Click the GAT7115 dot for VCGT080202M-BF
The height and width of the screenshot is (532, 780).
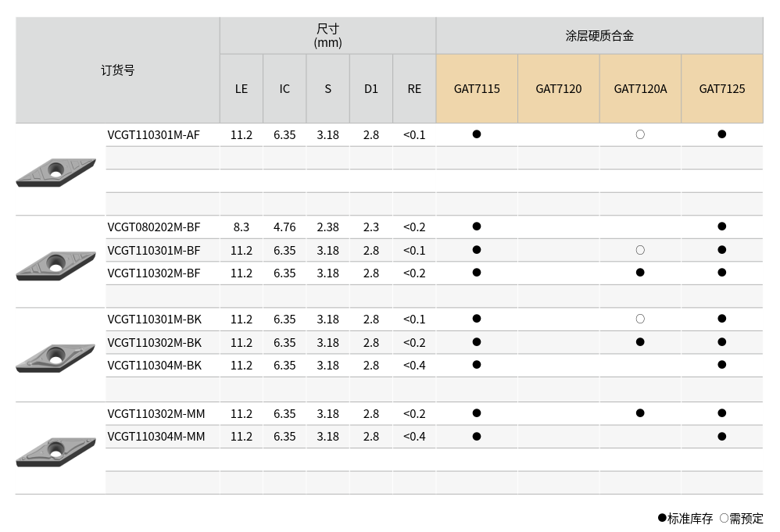(477, 227)
